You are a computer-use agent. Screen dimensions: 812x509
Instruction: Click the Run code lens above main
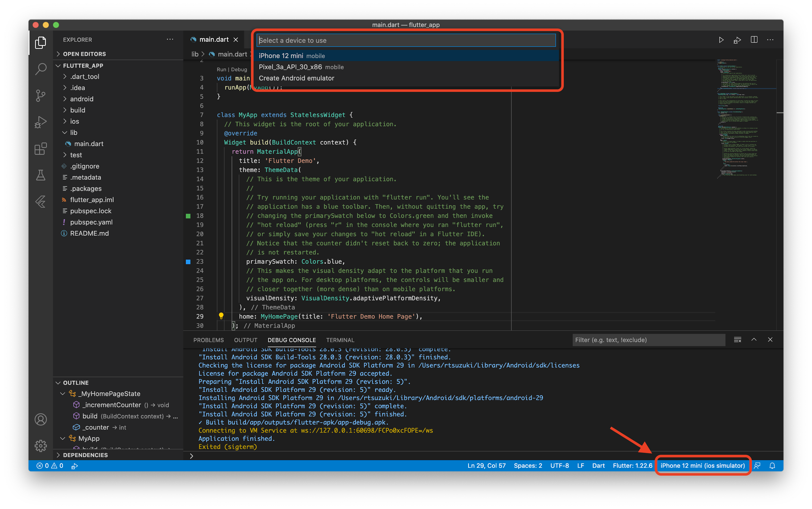tap(222, 69)
